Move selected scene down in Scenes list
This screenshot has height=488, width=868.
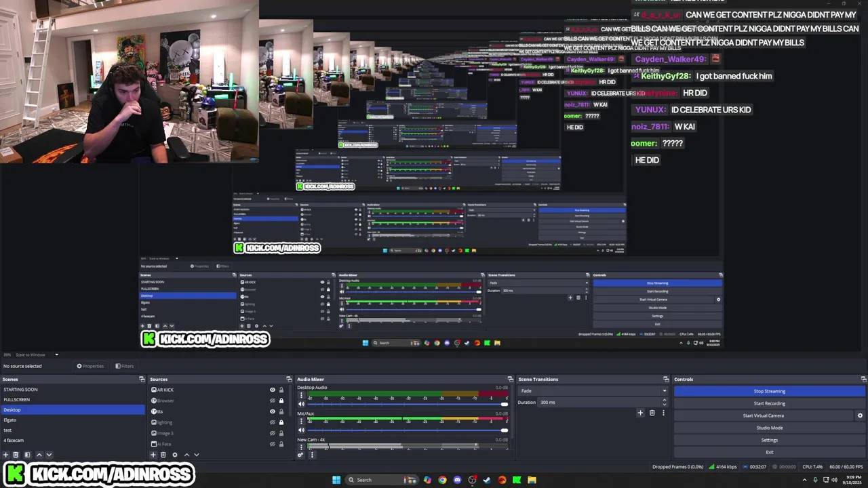point(49,455)
